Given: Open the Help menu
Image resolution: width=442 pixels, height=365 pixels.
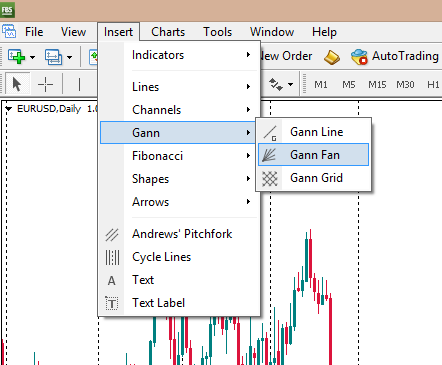Looking at the screenshot, I should [324, 32].
